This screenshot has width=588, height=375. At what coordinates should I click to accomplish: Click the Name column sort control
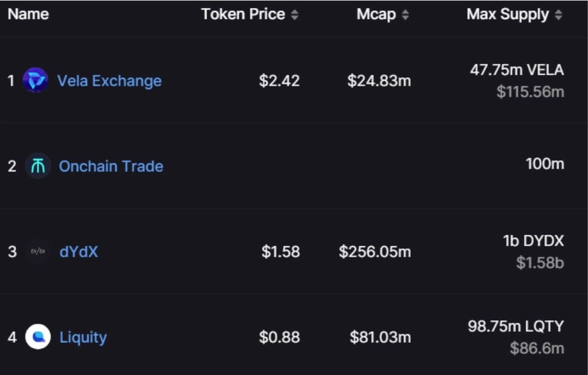pyautogui.click(x=28, y=14)
